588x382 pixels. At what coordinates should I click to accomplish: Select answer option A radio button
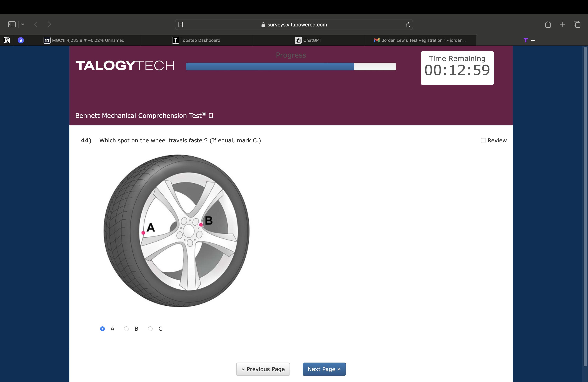102,329
